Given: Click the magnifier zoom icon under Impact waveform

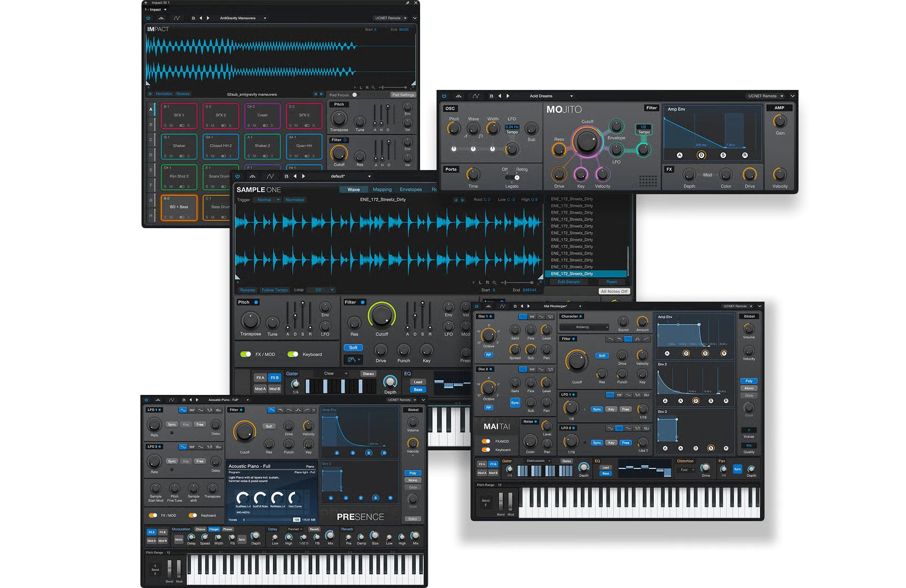Looking at the screenshot, I should [x=373, y=87].
